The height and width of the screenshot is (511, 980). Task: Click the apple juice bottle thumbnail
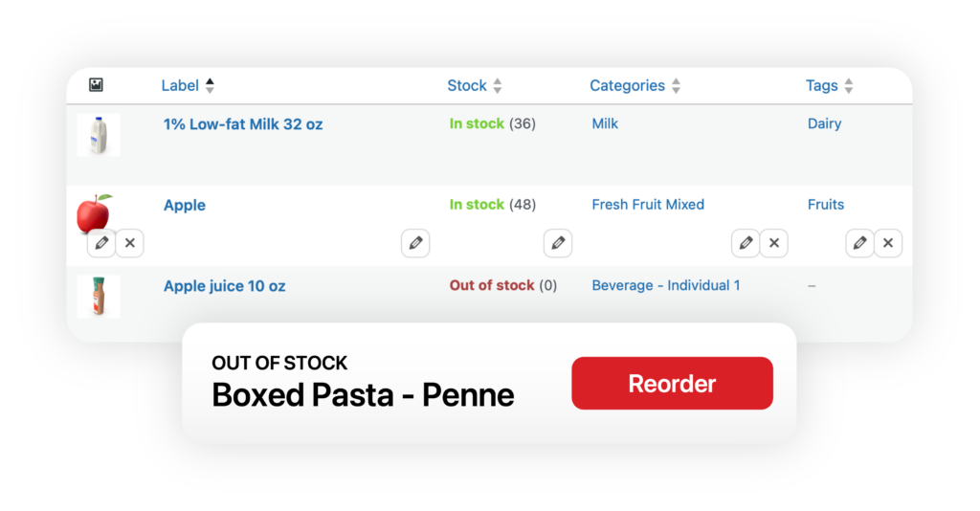[99, 297]
